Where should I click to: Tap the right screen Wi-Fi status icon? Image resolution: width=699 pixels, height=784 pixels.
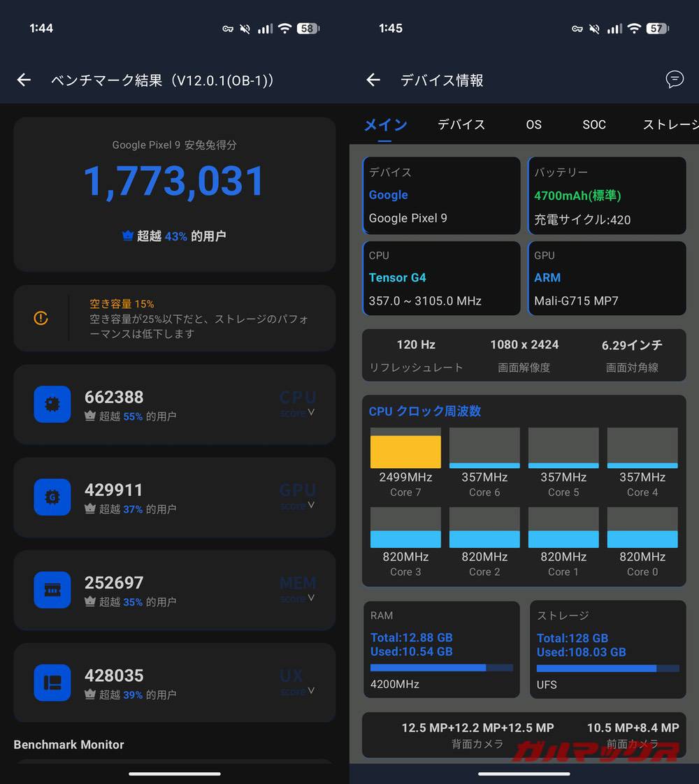[634, 29]
